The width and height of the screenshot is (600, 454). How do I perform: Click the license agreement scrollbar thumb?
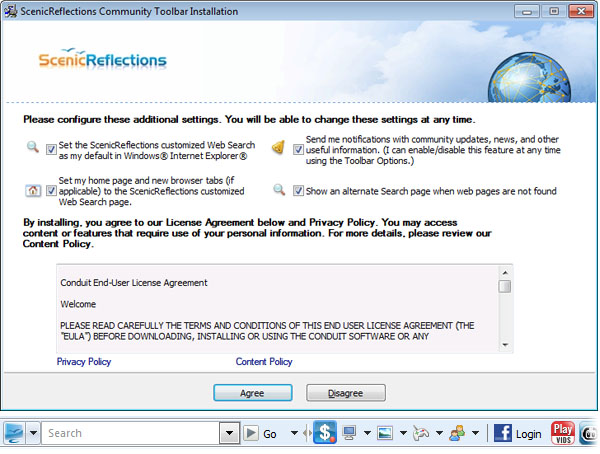click(x=505, y=286)
